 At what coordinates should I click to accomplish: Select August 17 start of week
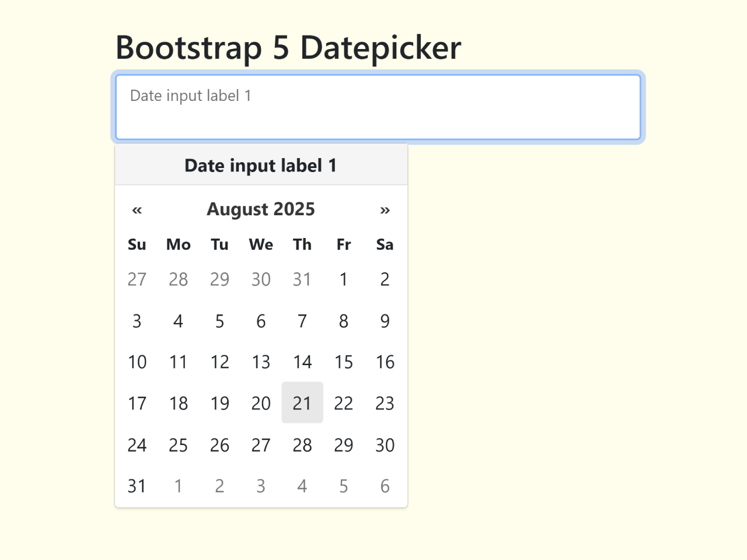137,402
